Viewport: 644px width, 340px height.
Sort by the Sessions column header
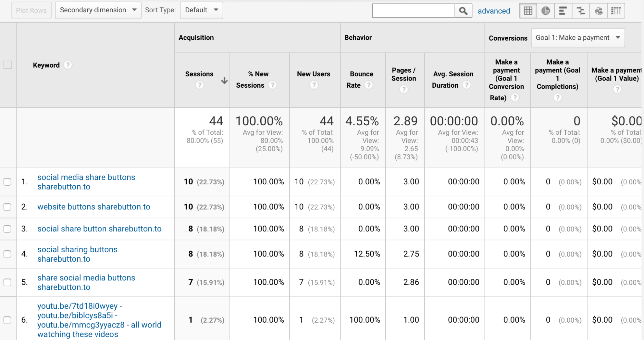click(199, 74)
